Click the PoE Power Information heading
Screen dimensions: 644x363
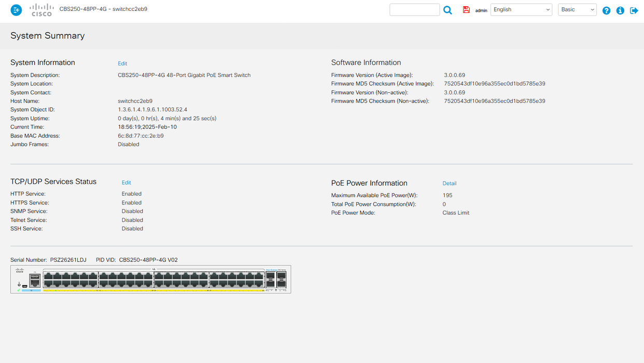click(x=369, y=184)
